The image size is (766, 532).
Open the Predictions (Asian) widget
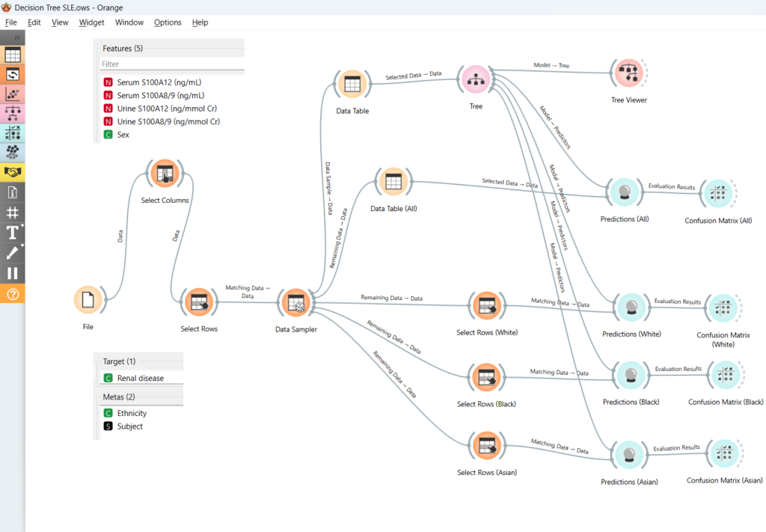[x=630, y=454]
